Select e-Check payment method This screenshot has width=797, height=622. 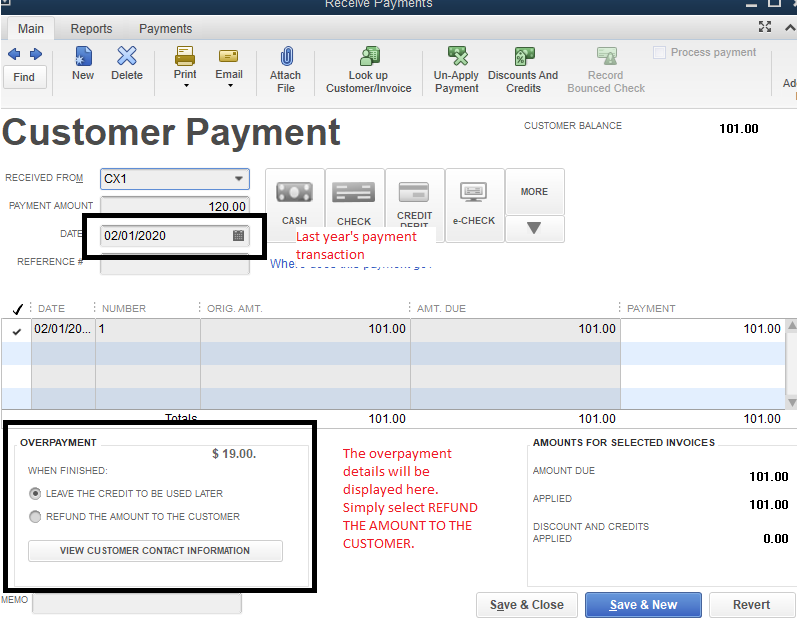click(474, 204)
